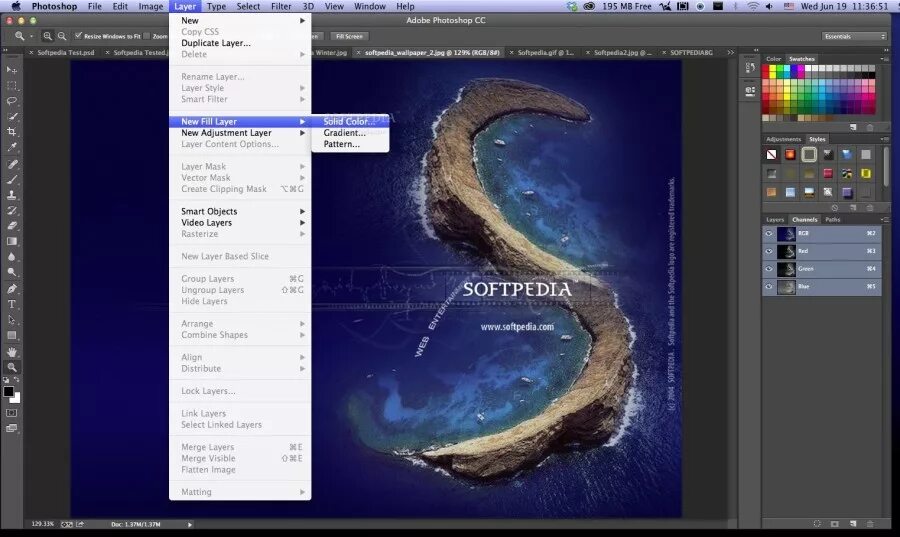This screenshot has width=900, height=537.
Task: Click the Zoom In button in options bar
Action: 48,36
